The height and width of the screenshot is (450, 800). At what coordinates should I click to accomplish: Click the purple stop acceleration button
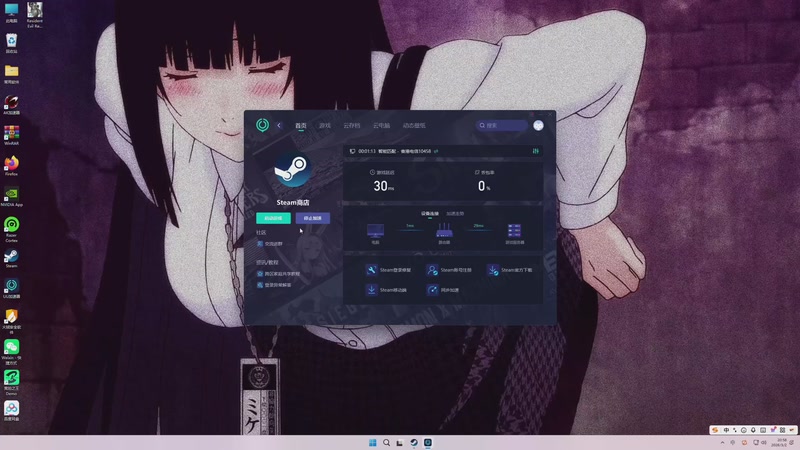click(x=313, y=218)
